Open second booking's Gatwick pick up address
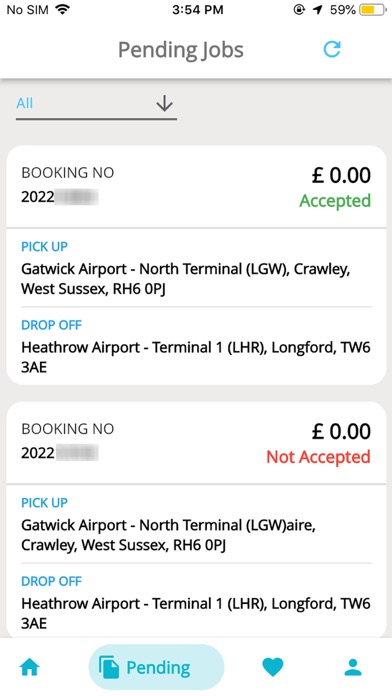The height and width of the screenshot is (696, 392). point(169,535)
